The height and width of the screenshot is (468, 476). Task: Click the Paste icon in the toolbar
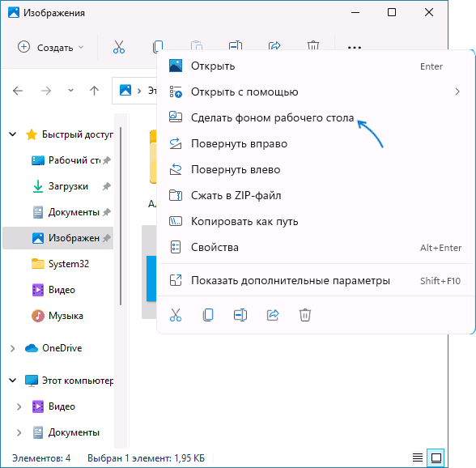click(x=197, y=45)
